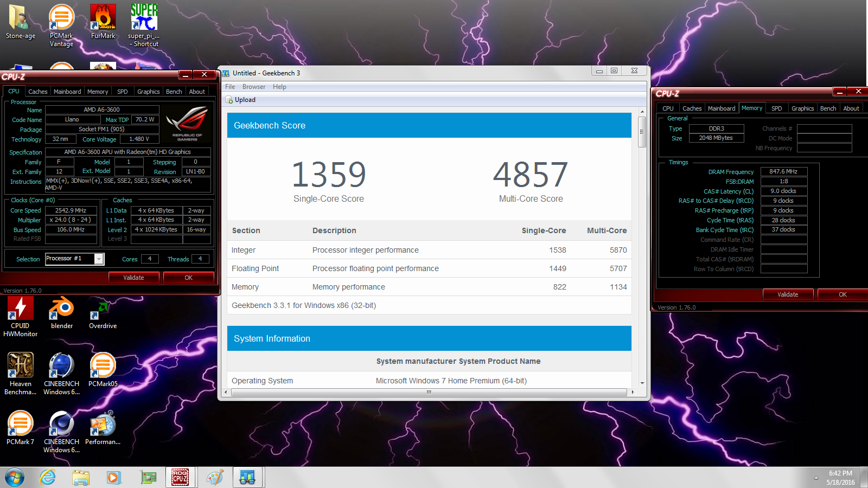Select the blender desktop icon

click(x=62, y=312)
